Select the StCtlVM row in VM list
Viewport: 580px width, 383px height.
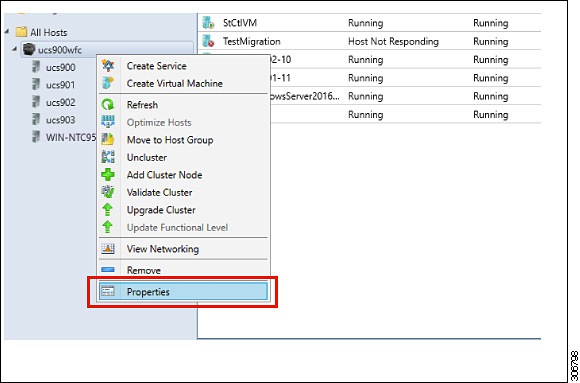[371, 23]
